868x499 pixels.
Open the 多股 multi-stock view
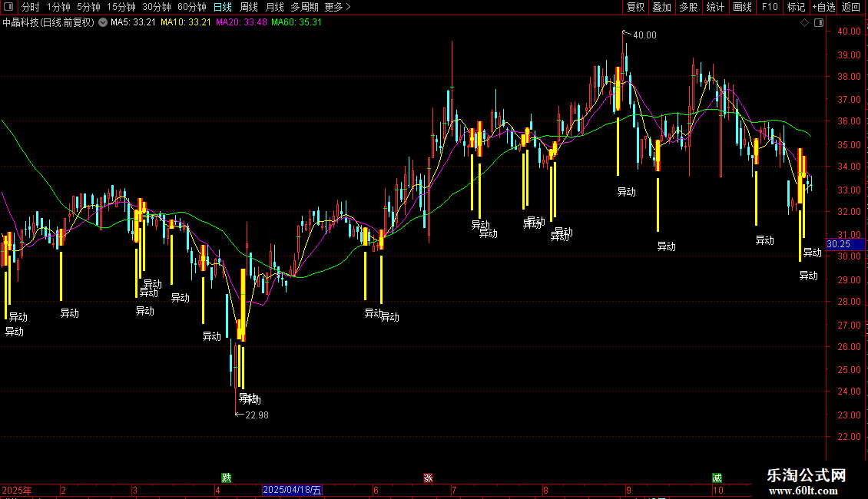click(688, 7)
